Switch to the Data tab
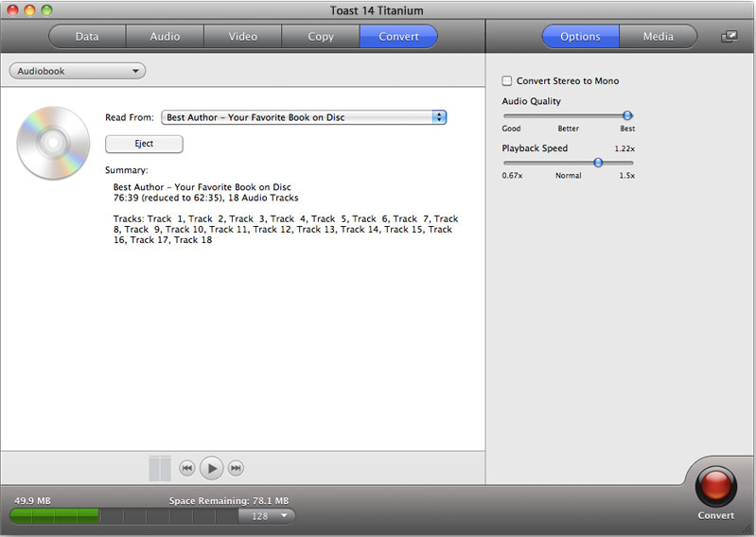Viewport: 756px width, 537px height. (x=87, y=37)
